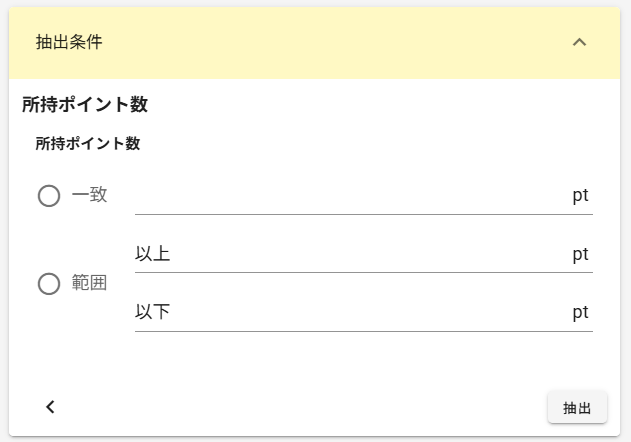
Task: Select the 一致 radio button
Action: [x=49, y=196]
